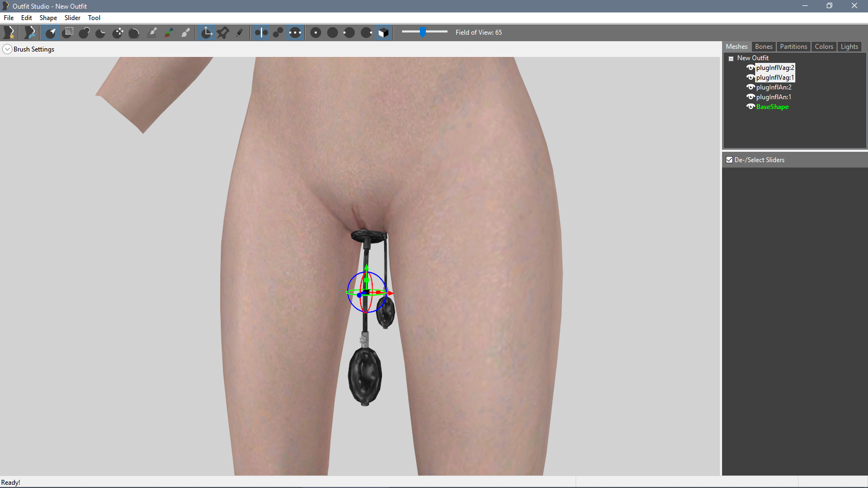Switch to the Lights tab

850,47
